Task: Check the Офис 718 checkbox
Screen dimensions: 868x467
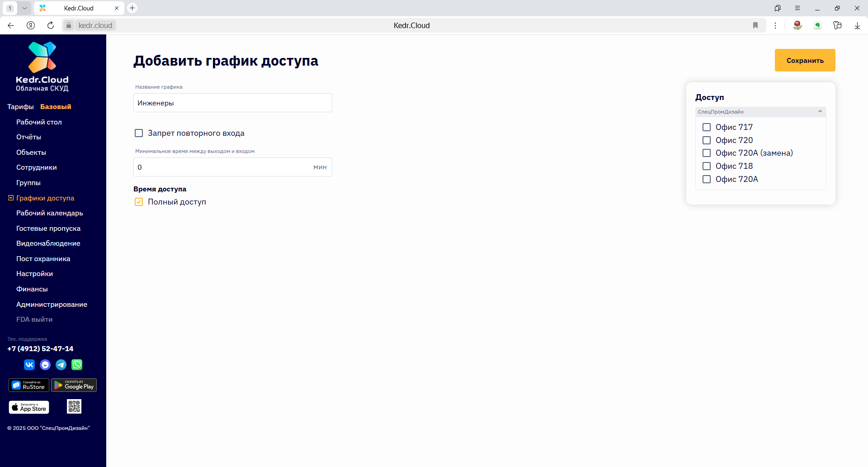Action: 707,166
